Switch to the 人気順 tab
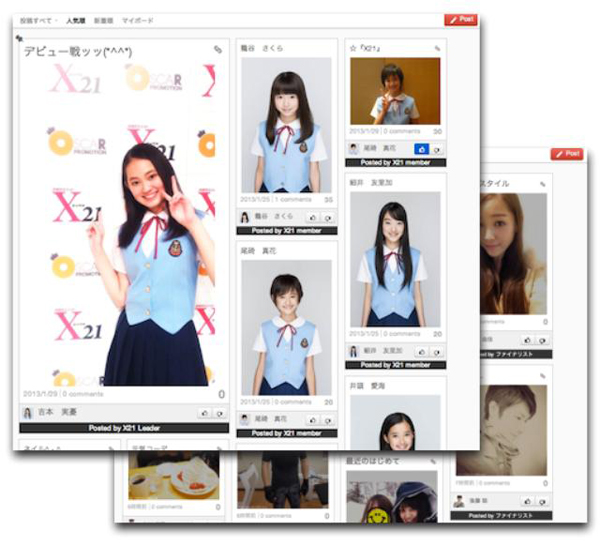 [x=75, y=19]
